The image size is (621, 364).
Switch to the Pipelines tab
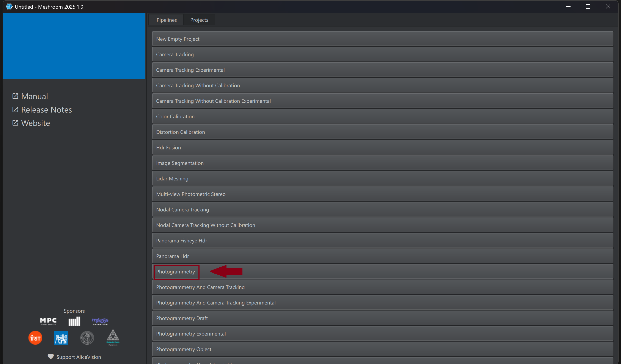point(167,20)
